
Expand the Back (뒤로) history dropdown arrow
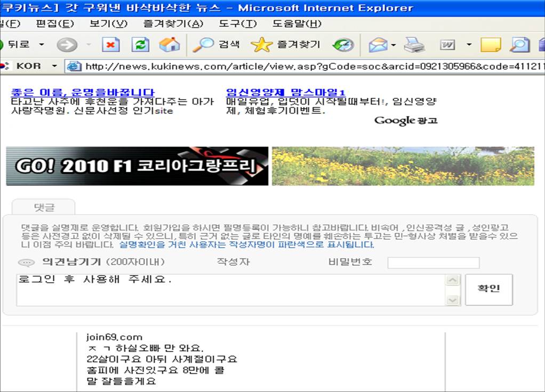(x=42, y=45)
